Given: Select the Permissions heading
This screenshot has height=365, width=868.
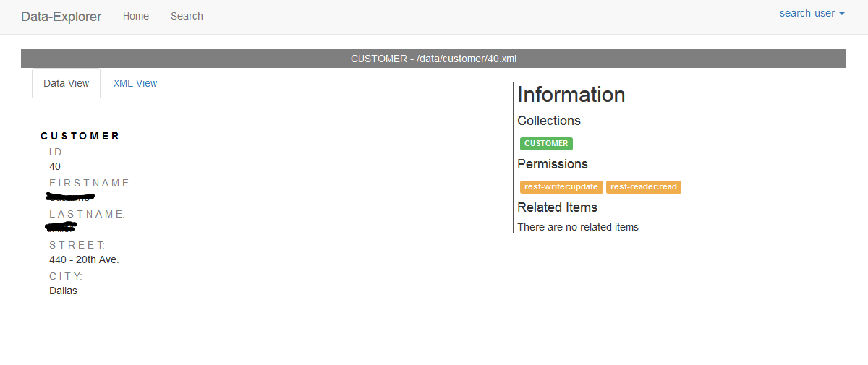Looking at the screenshot, I should pyautogui.click(x=553, y=164).
